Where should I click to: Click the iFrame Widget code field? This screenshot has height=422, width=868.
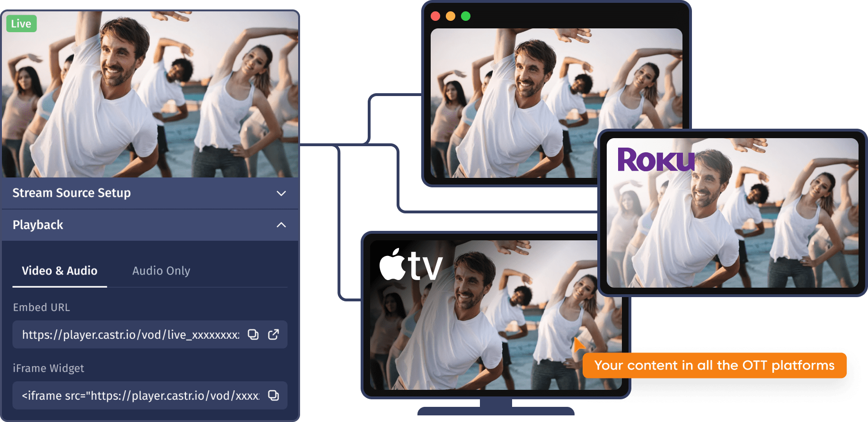pos(150,395)
